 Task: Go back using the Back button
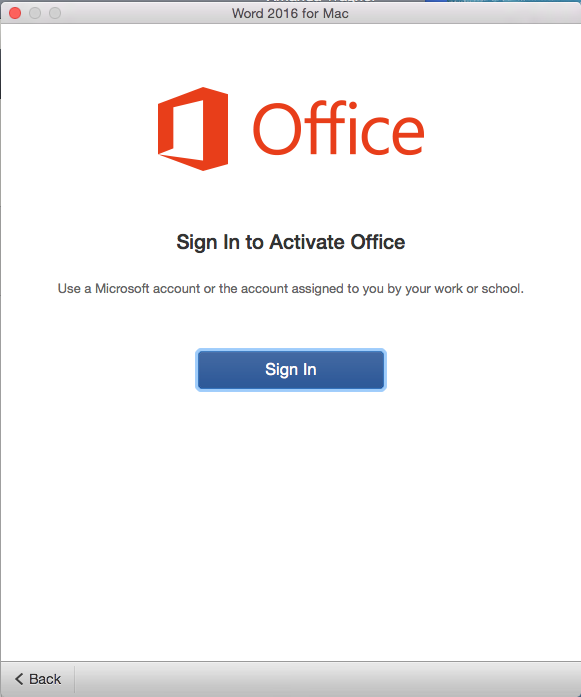pos(38,679)
